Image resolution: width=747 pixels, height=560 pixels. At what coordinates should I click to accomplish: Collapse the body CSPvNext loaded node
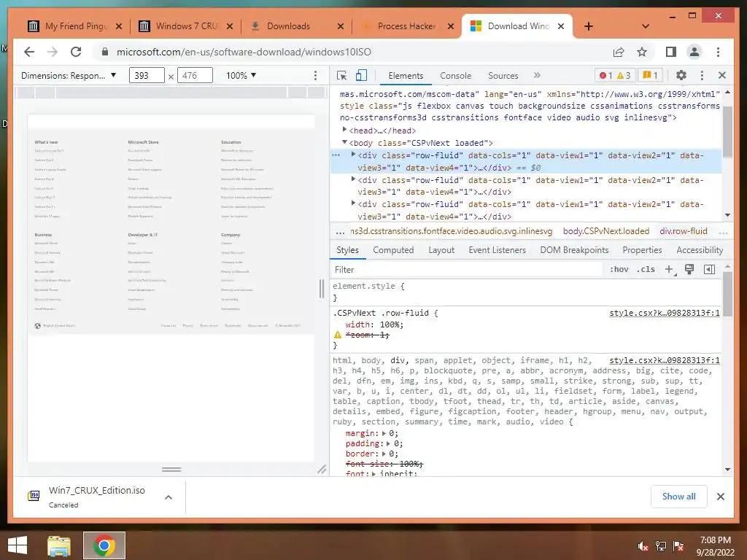point(344,142)
